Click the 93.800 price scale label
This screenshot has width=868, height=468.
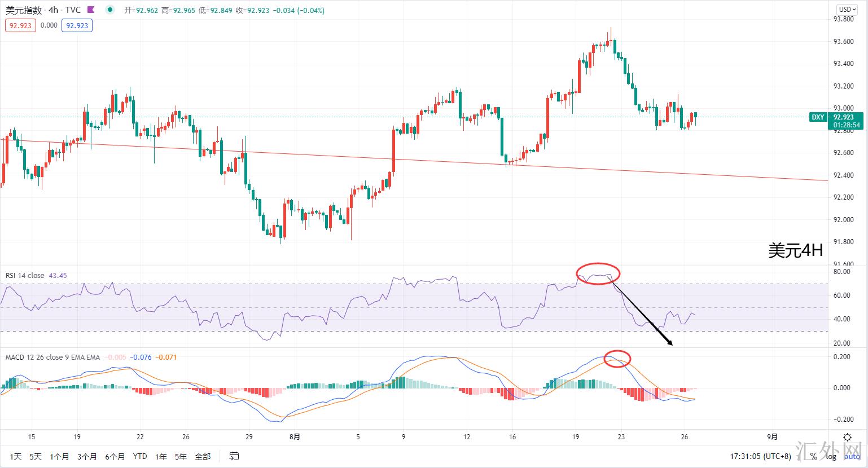(843, 19)
